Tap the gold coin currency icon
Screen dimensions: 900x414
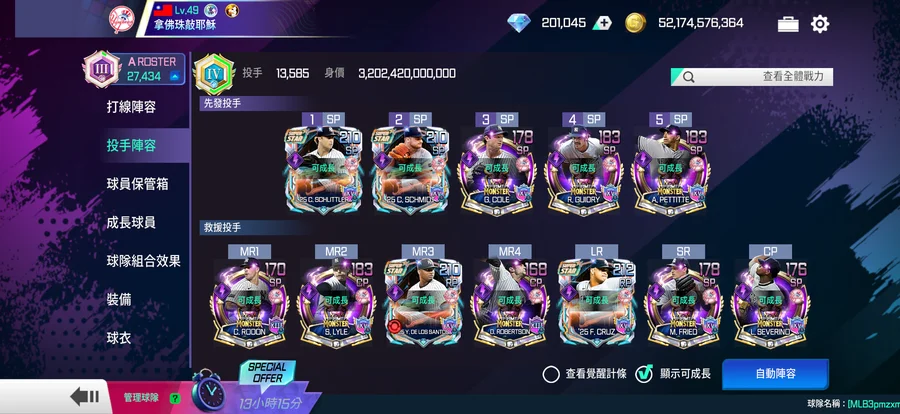click(x=635, y=23)
